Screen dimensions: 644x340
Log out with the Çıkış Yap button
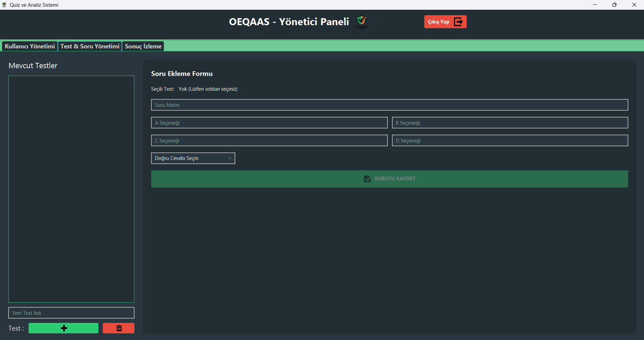click(445, 22)
